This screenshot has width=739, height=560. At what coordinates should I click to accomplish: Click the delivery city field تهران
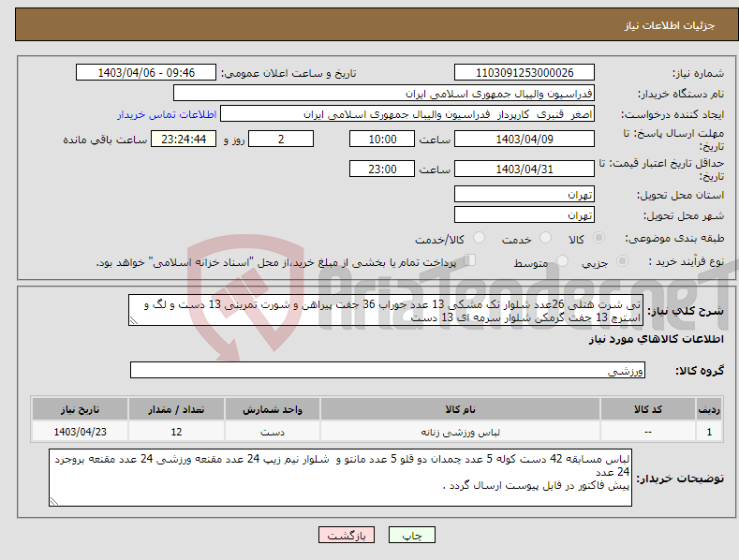pos(525,215)
